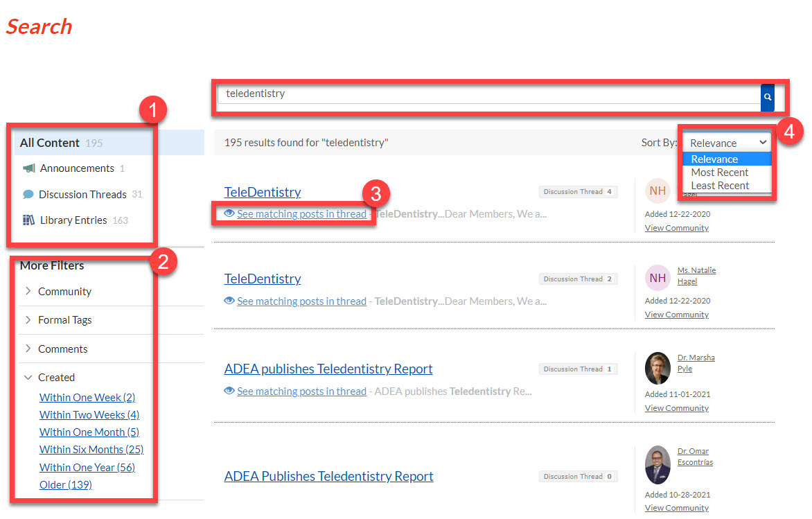This screenshot has height=519, width=812.
Task: Select Most Recent sort option
Action: coord(719,173)
